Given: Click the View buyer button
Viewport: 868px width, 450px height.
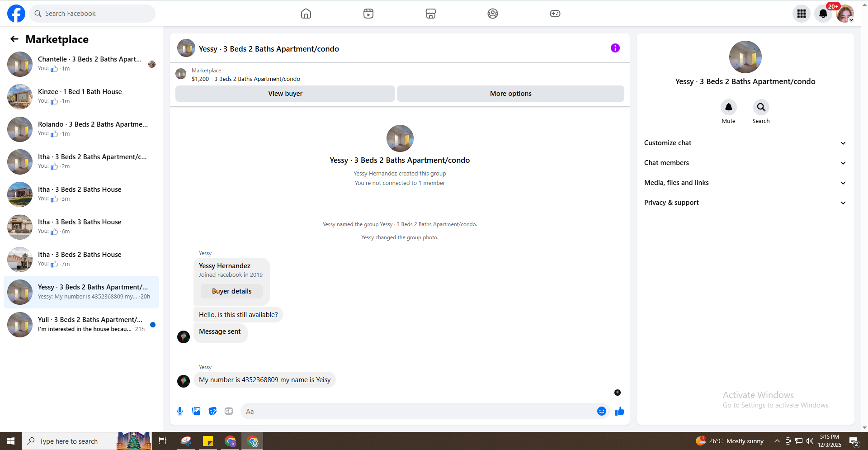Looking at the screenshot, I should point(285,94).
